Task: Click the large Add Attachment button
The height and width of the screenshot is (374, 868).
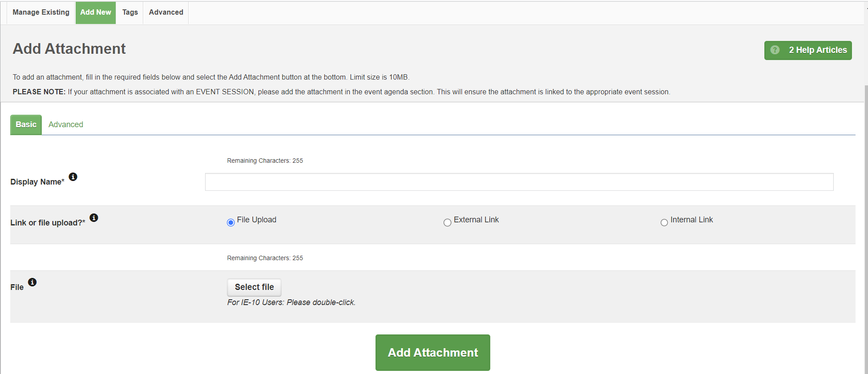Action: 432,353
